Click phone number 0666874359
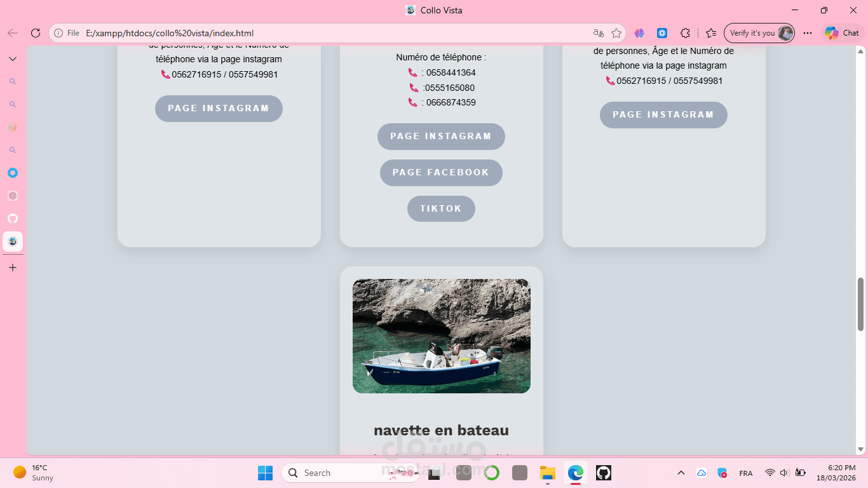Screen dimensions: 868x488 451,102
